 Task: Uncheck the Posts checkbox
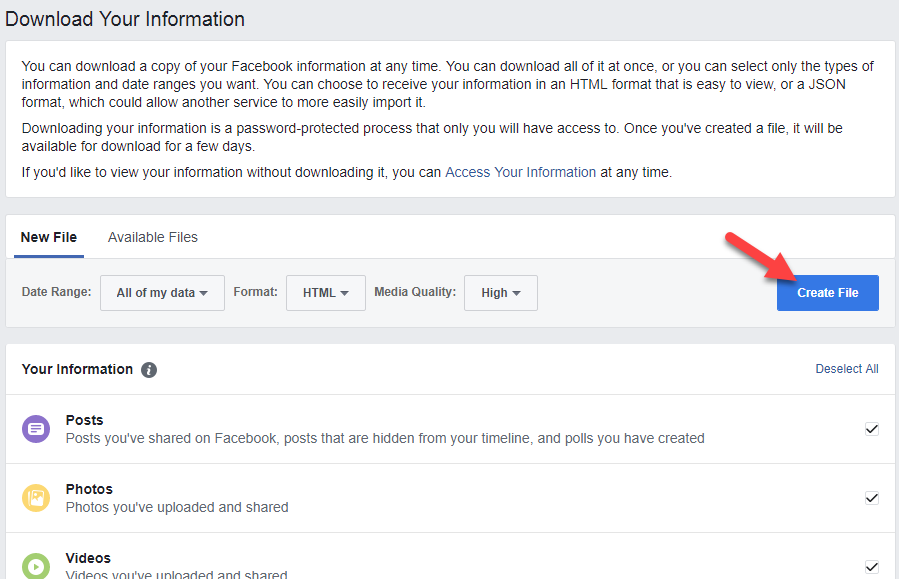point(871,428)
